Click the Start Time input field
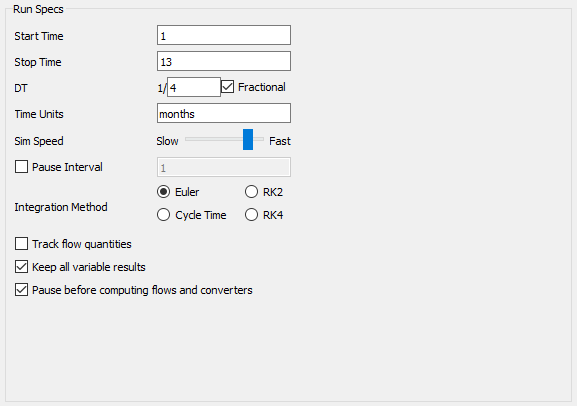 point(224,35)
